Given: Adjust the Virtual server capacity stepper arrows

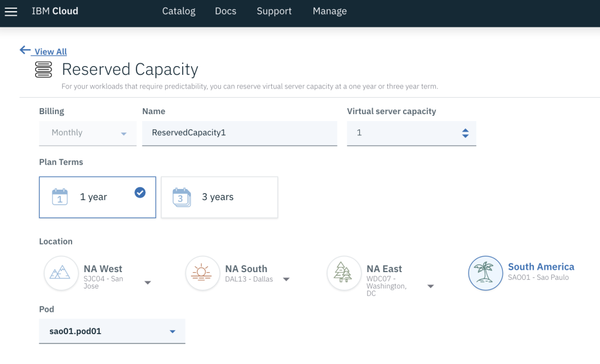Looking at the screenshot, I should click(465, 133).
